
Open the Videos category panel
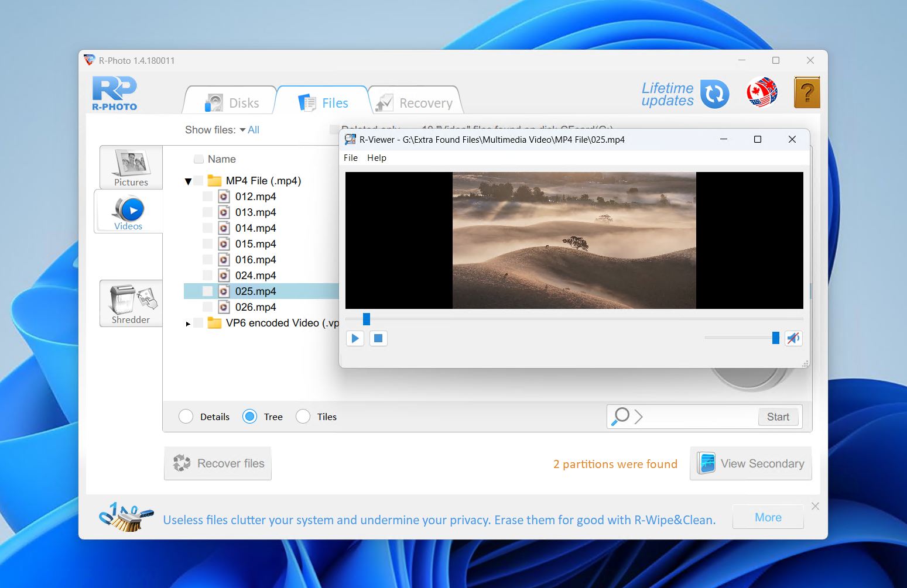(x=129, y=212)
